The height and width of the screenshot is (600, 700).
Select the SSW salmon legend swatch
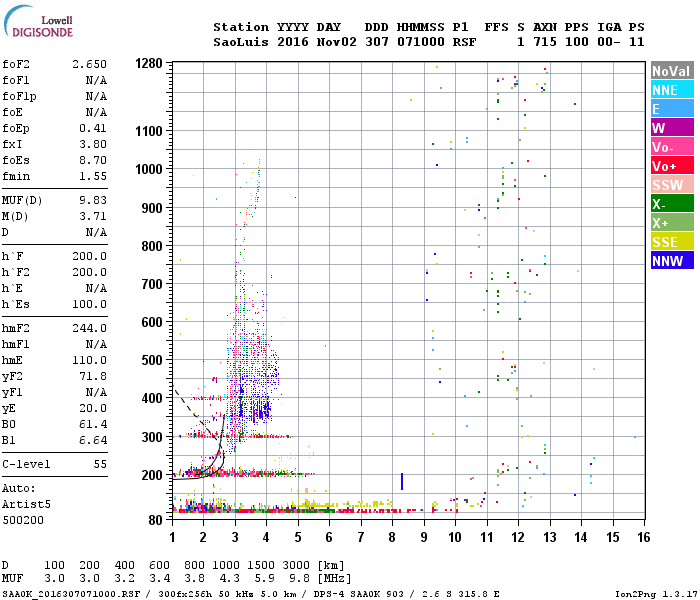click(x=672, y=185)
